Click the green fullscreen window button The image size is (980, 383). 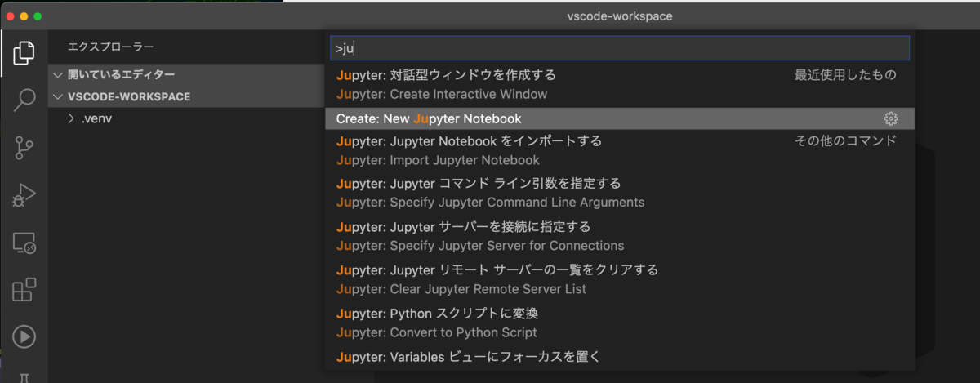pyautogui.click(x=38, y=16)
